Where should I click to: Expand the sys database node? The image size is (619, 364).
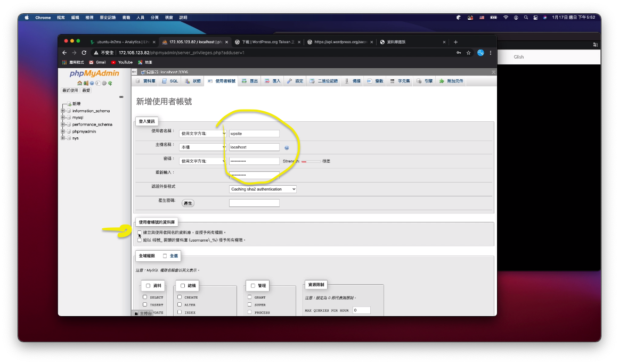[x=63, y=138]
